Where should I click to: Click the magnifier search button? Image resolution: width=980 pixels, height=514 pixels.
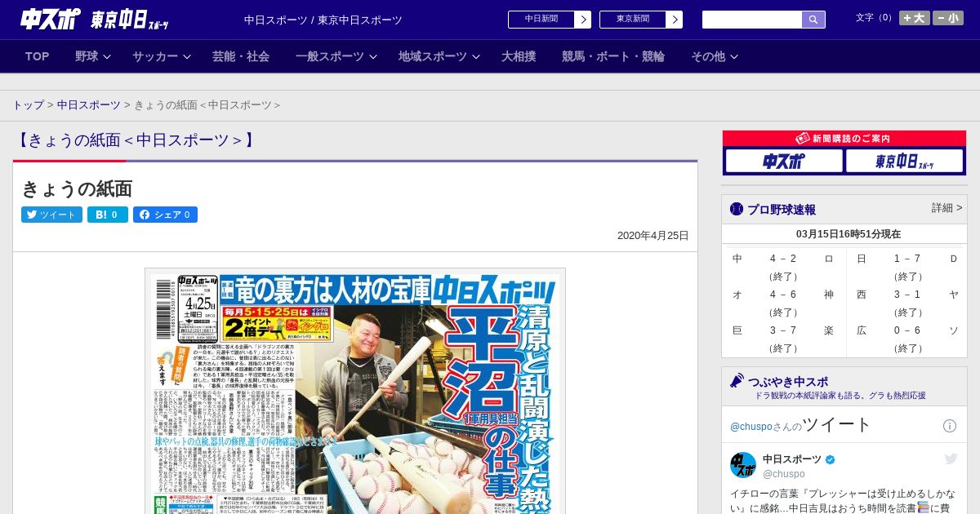(x=813, y=20)
